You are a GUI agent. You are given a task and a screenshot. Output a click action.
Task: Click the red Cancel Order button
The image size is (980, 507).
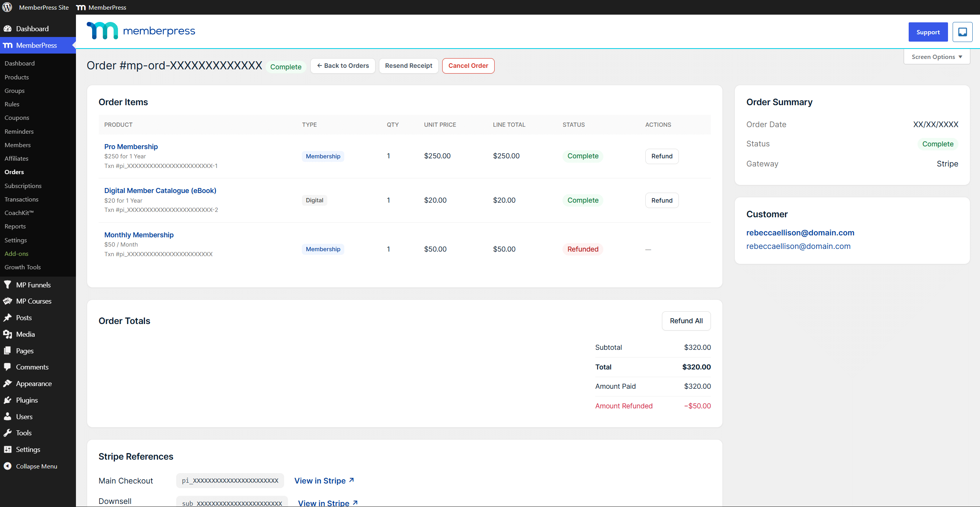point(468,65)
